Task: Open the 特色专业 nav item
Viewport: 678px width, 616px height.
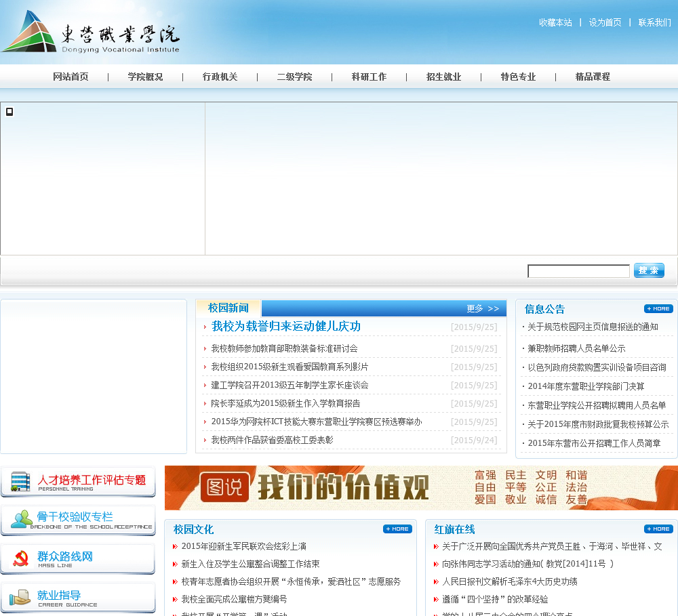Action: coord(518,77)
